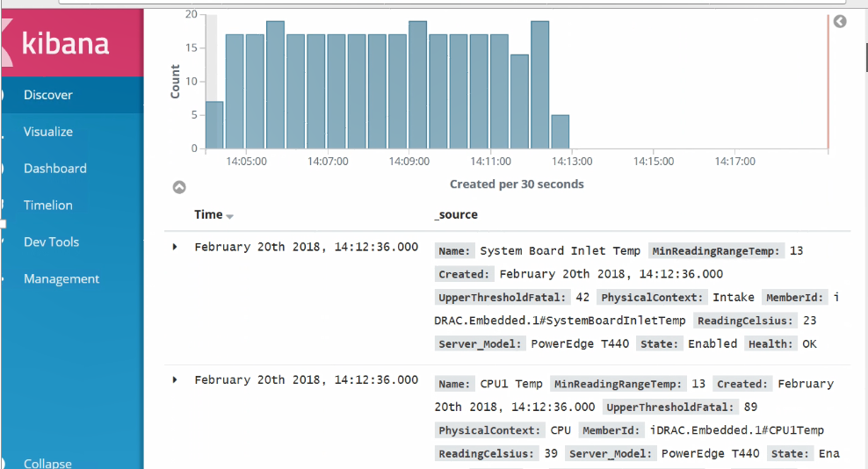Image resolution: width=868 pixels, height=469 pixels.
Task: Go to Visualize in the sidebar
Action: 48,132
